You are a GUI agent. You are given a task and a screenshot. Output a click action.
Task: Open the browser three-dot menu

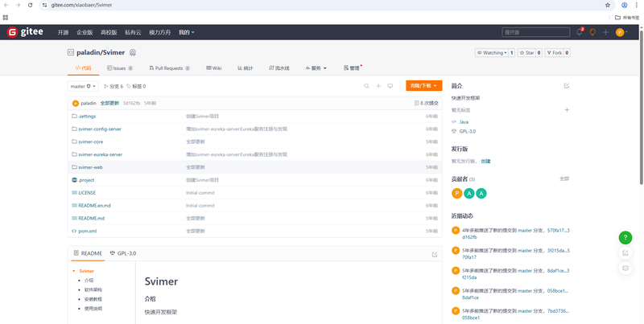point(636,5)
